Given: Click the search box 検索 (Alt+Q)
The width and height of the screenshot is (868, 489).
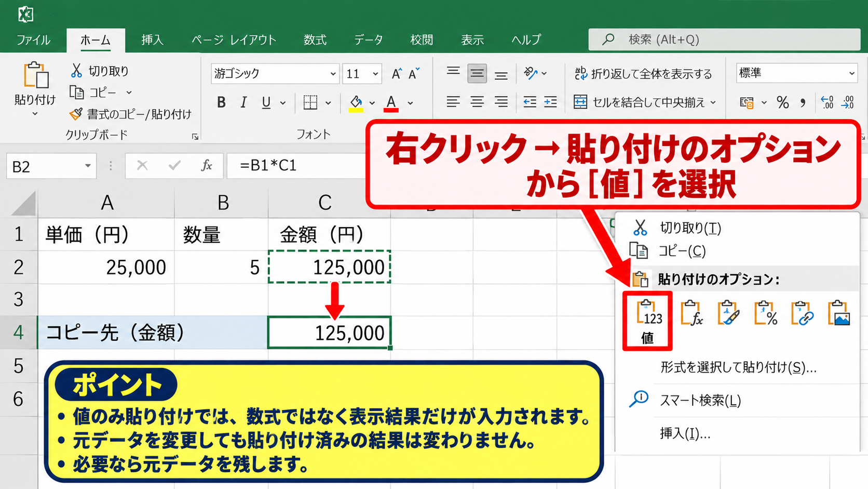Looking at the screenshot, I should click(724, 39).
